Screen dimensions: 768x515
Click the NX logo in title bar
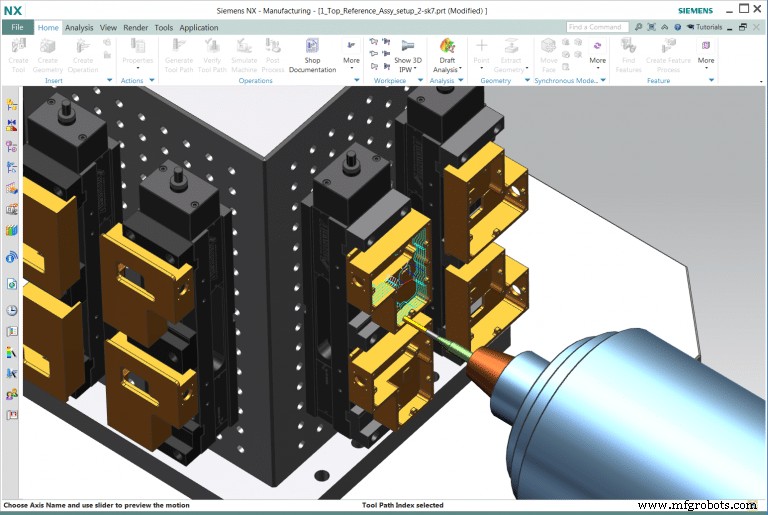[13, 10]
